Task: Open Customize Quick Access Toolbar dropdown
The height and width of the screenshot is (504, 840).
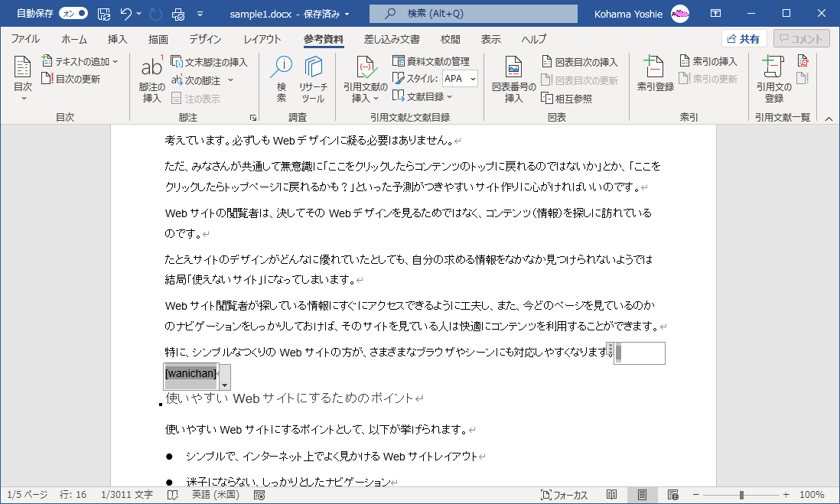Action: [x=200, y=14]
